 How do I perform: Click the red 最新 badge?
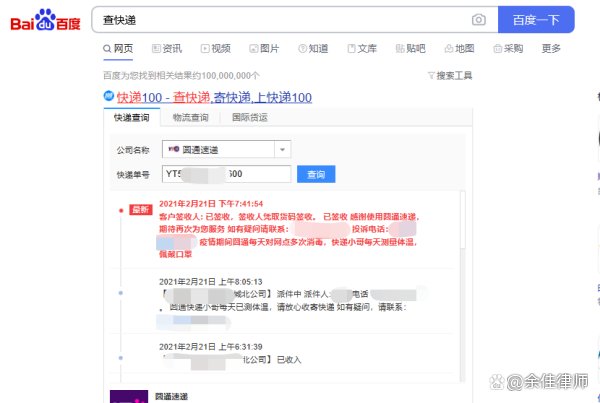pyautogui.click(x=141, y=210)
